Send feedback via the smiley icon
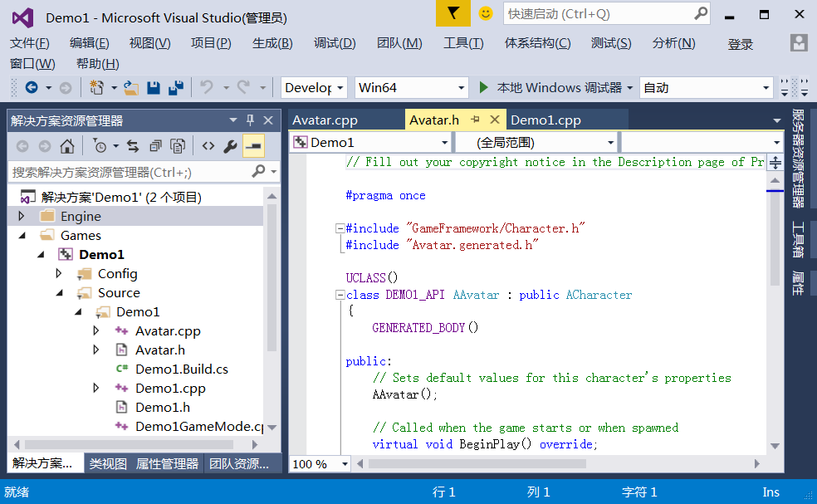Screen dimensions: 817x504 (486, 13)
